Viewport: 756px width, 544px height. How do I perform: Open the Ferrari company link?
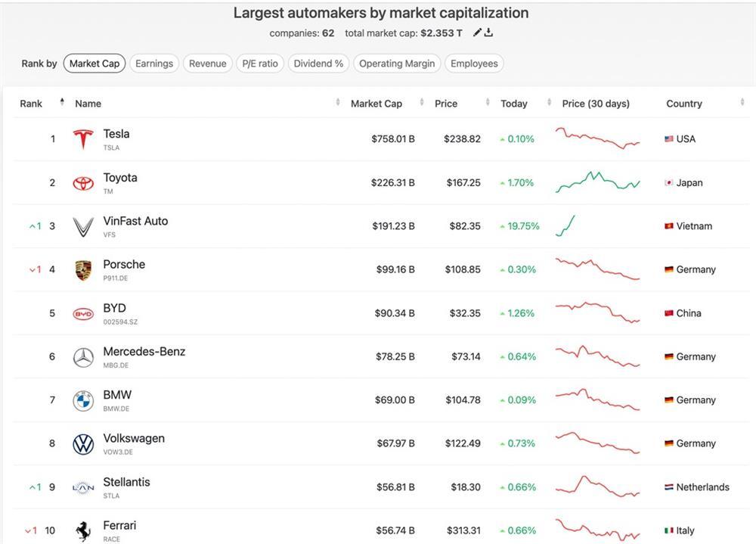click(x=119, y=526)
